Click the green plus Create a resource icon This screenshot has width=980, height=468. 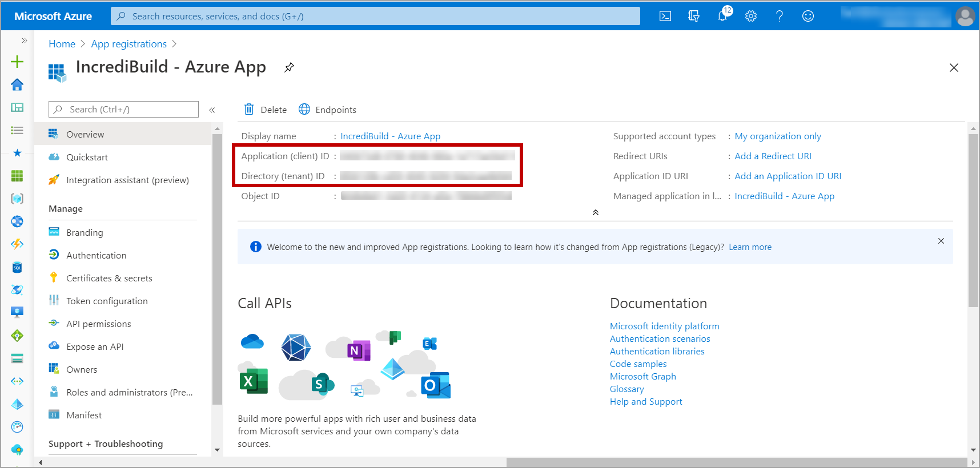click(17, 62)
